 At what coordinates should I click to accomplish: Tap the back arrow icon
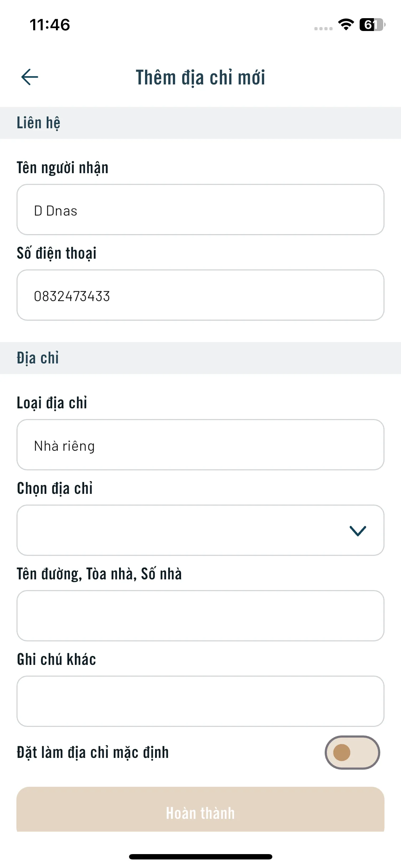click(30, 77)
